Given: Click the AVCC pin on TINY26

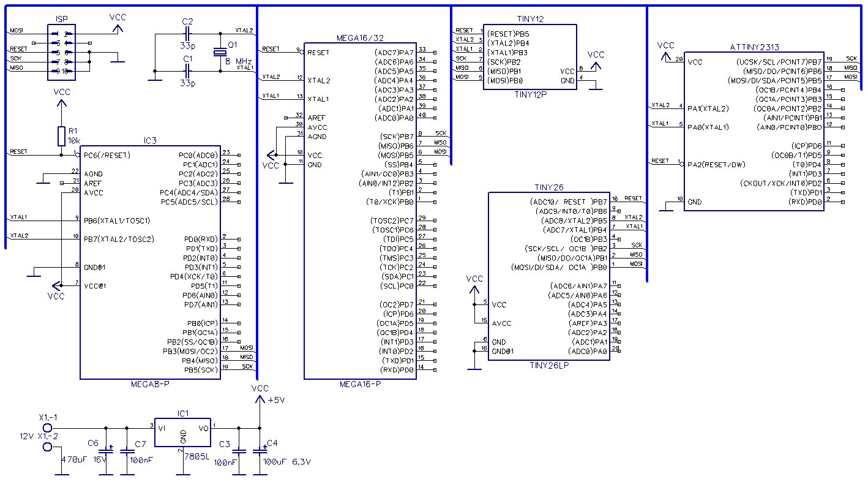Looking at the screenshot, I should click(501, 323).
